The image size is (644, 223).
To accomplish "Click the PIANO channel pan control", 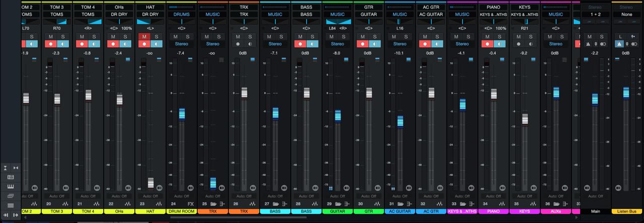I will pos(494,22).
